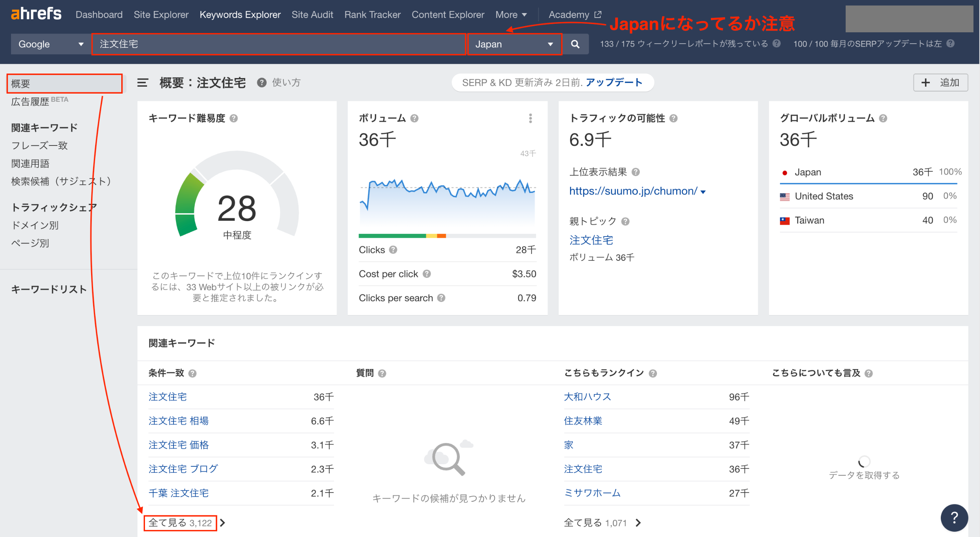Click the keyword search input field
The width and height of the screenshot is (980, 537).
(279, 44)
